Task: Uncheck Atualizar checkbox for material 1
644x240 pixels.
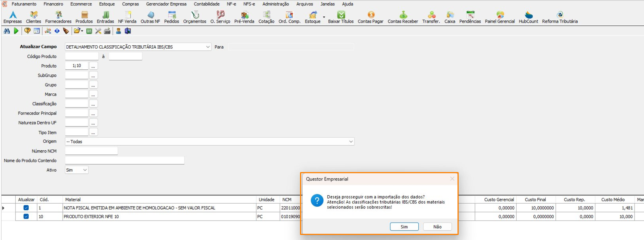Action: tap(26, 208)
